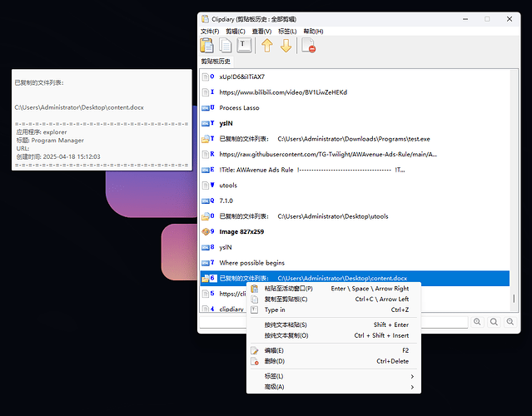Image resolution: width=532 pixels, height=416 pixels.
Task: Select the ysIN clip numbered 8
Action: coord(355,247)
